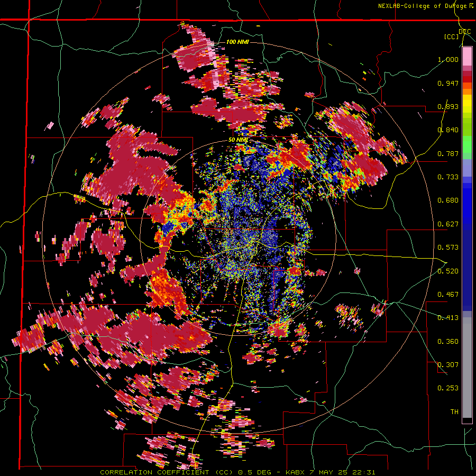This screenshot has height=476, width=476.
Task: Click the 0.787 scale label
Action: pos(448,153)
